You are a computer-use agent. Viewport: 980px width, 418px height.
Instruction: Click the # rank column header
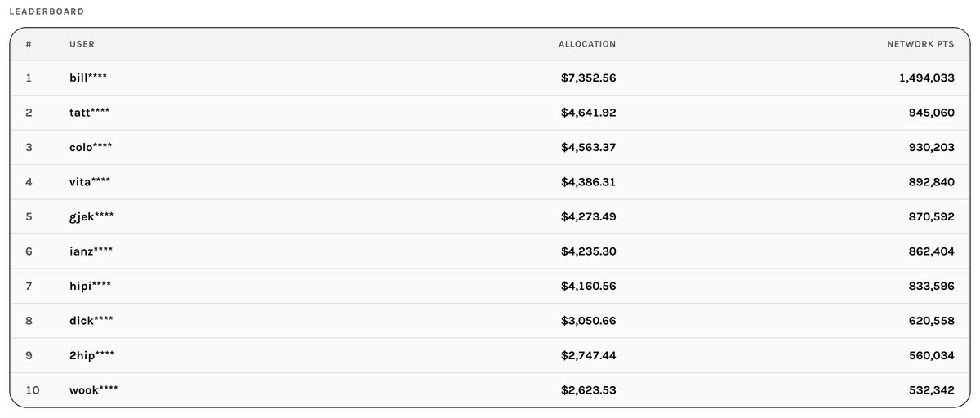click(29, 44)
